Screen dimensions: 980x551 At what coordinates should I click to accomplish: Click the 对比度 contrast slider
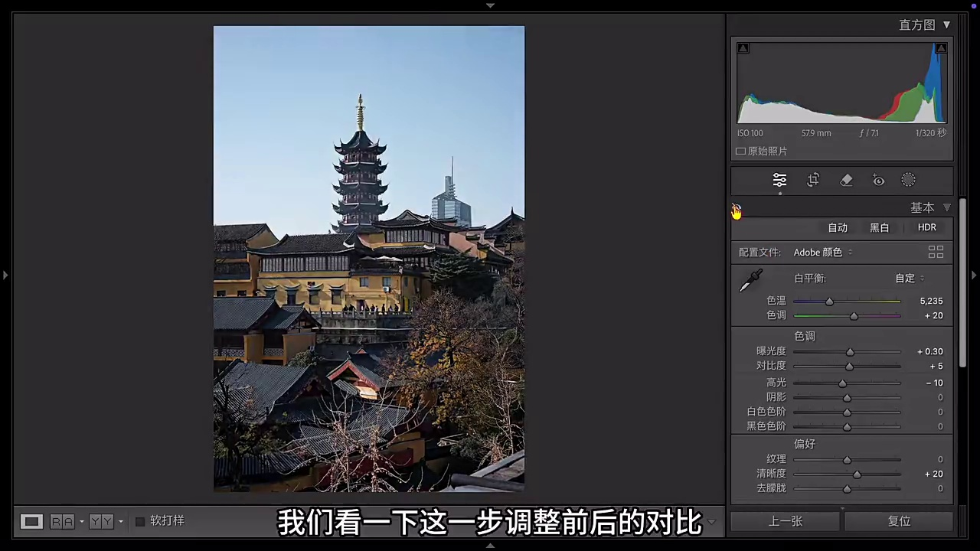[x=847, y=367]
